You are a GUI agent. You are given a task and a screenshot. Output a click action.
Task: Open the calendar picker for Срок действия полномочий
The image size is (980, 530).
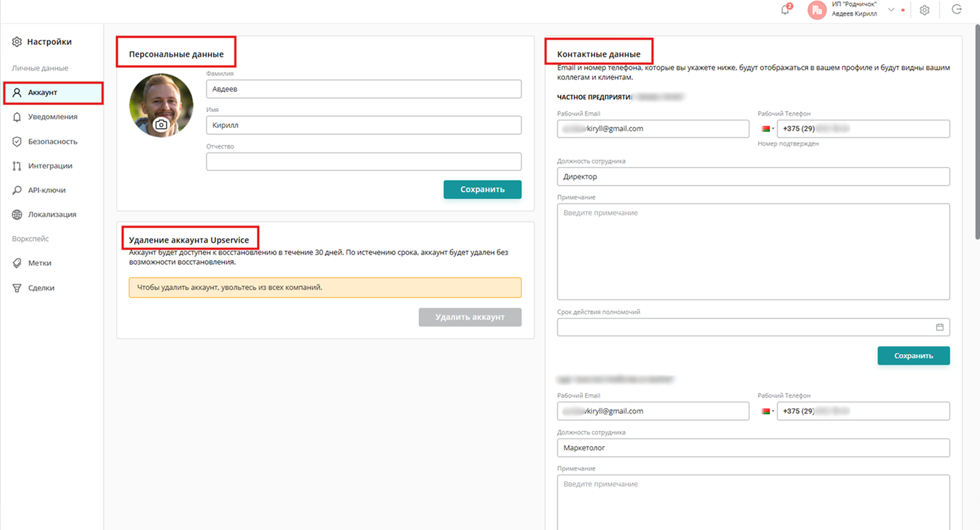click(x=939, y=327)
